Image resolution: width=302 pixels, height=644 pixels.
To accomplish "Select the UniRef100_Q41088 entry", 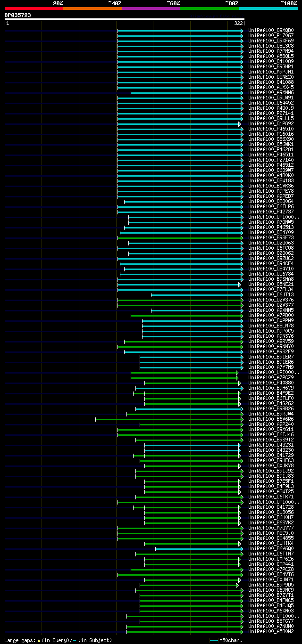I will tap(271, 82).
